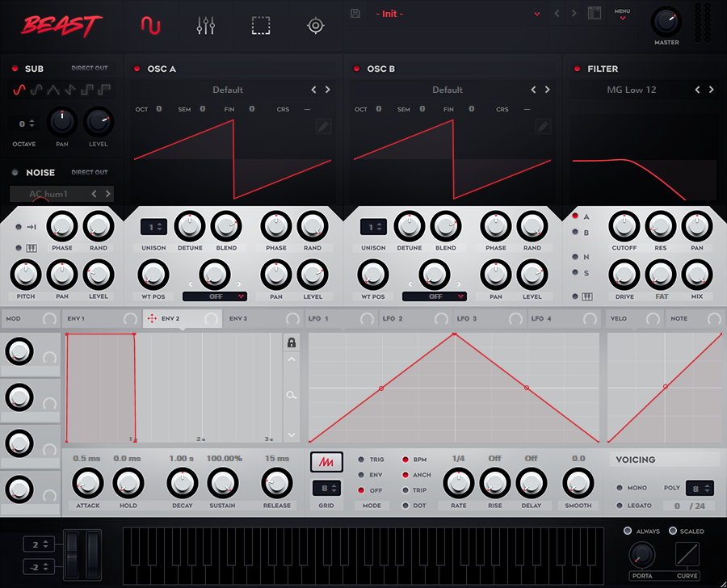Click next preset arrow in header

pyautogui.click(x=574, y=14)
